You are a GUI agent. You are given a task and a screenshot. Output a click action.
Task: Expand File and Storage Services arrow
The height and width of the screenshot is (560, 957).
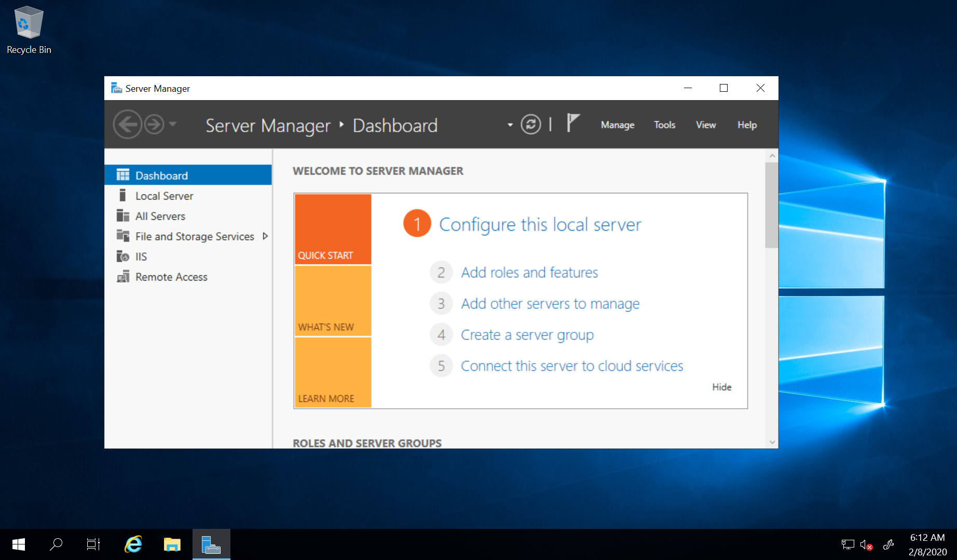tap(265, 236)
